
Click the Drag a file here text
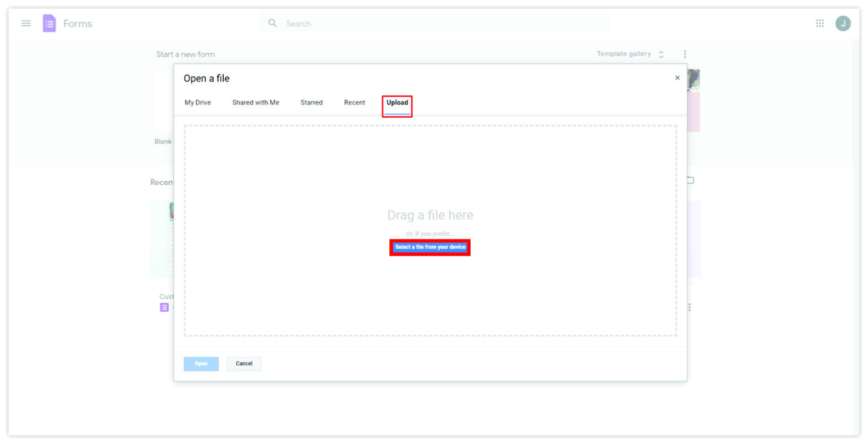pyautogui.click(x=430, y=215)
